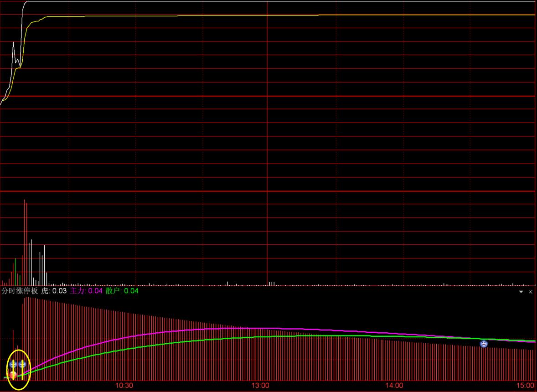Click the magenta 主力: 0.04 legend label
The image size is (537, 392).
pyautogui.click(x=86, y=291)
